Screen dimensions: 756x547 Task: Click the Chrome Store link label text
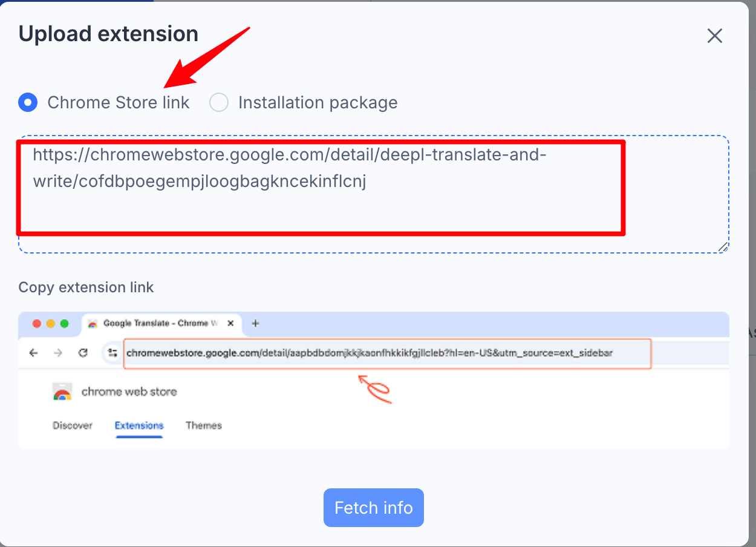119,103
